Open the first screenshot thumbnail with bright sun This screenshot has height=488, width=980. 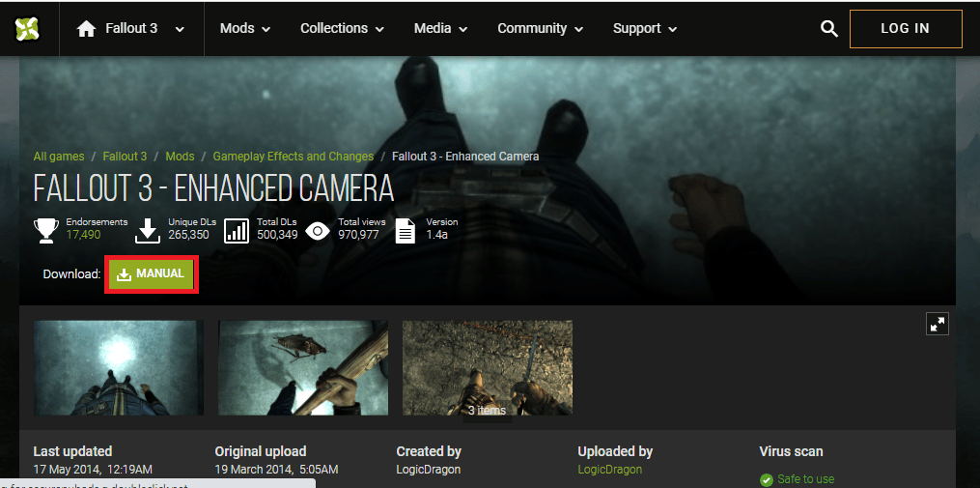pos(119,368)
